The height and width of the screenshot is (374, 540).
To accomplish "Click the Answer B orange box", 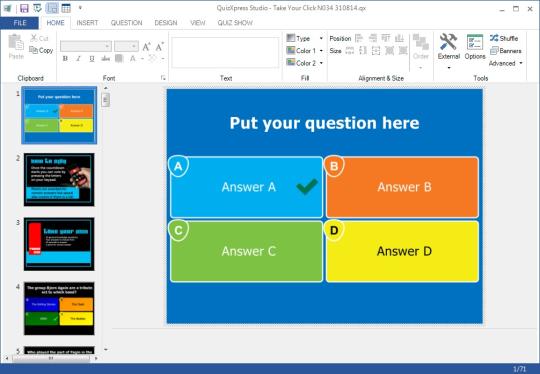I will [402, 187].
